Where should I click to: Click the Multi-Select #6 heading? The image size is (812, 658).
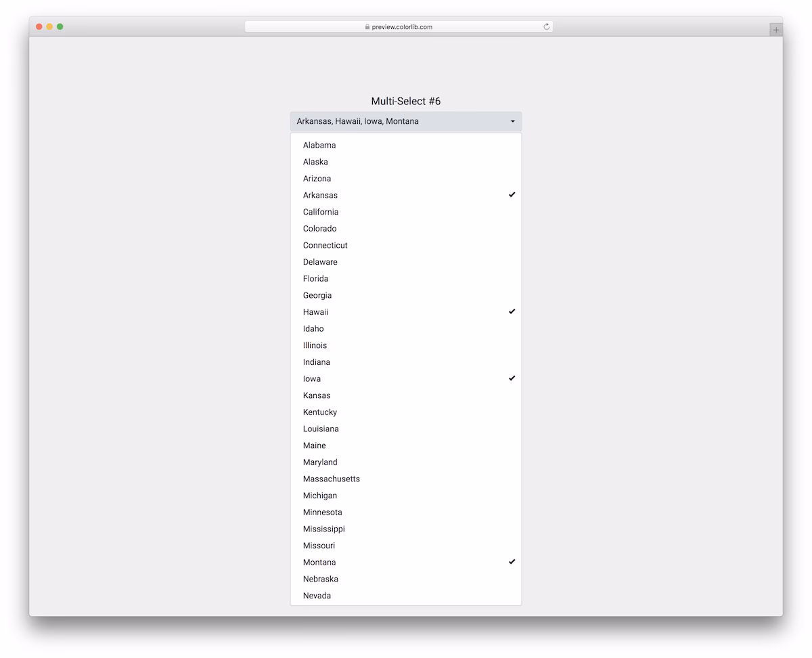coord(406,102)
